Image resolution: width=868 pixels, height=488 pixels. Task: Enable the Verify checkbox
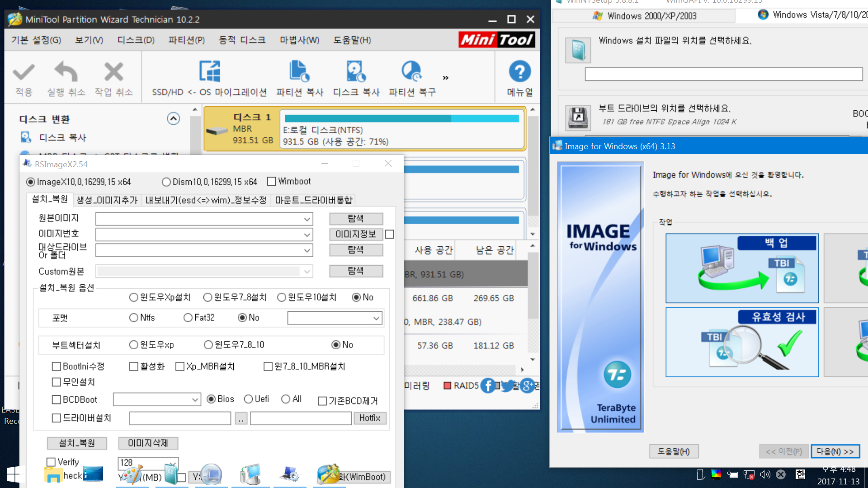[x=51, y=462]
